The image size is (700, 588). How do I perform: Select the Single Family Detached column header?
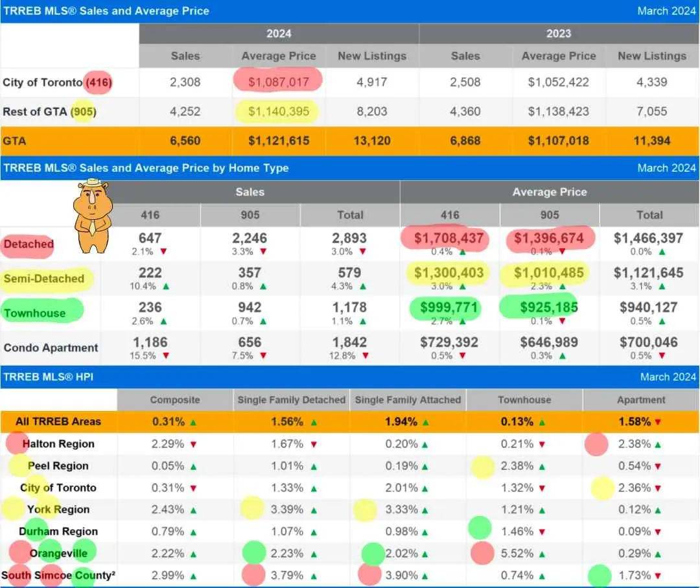coord(291,400)
